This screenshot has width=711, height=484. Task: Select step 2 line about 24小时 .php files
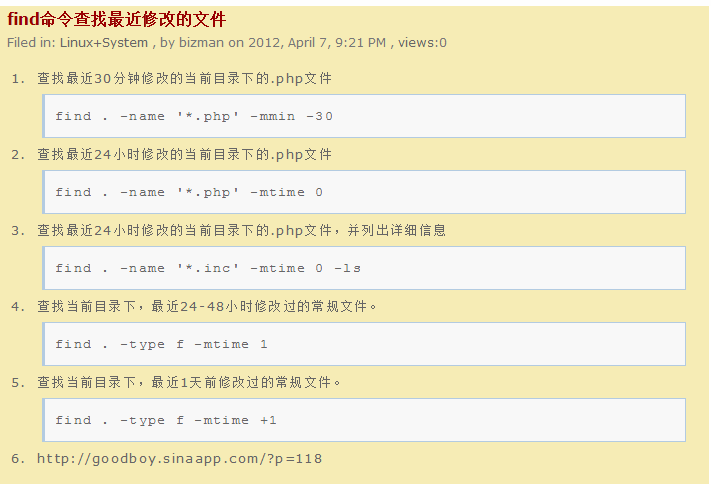(x=185, y=155)
